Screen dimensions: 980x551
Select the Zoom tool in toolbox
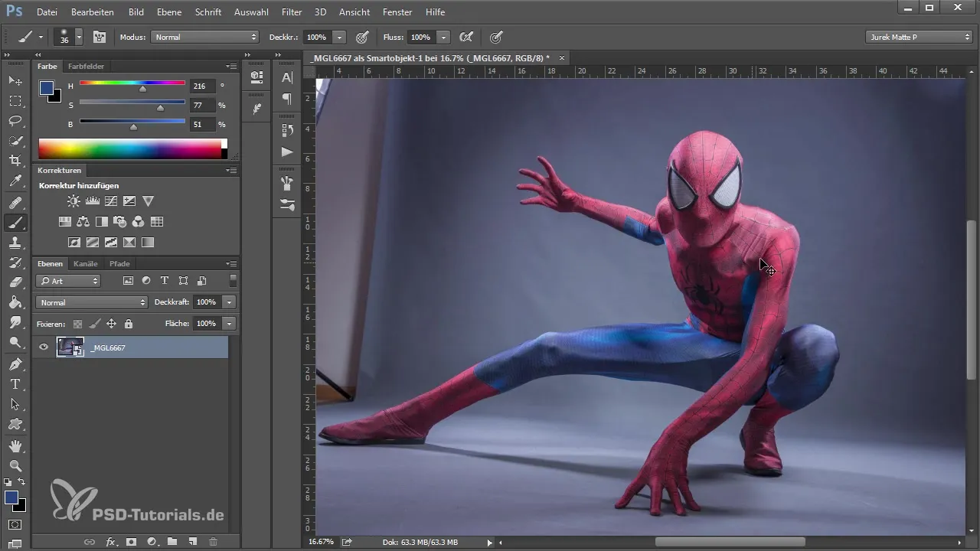click(15, 465)
